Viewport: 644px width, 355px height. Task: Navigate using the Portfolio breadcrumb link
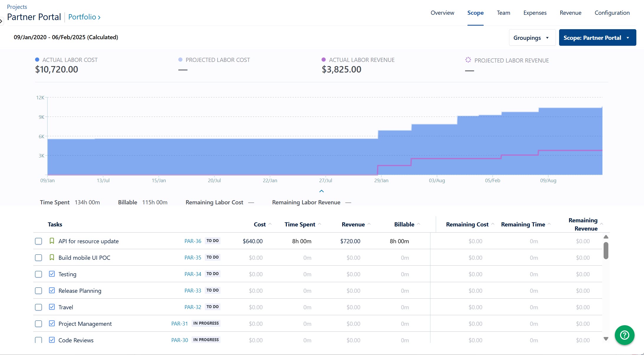82,17
